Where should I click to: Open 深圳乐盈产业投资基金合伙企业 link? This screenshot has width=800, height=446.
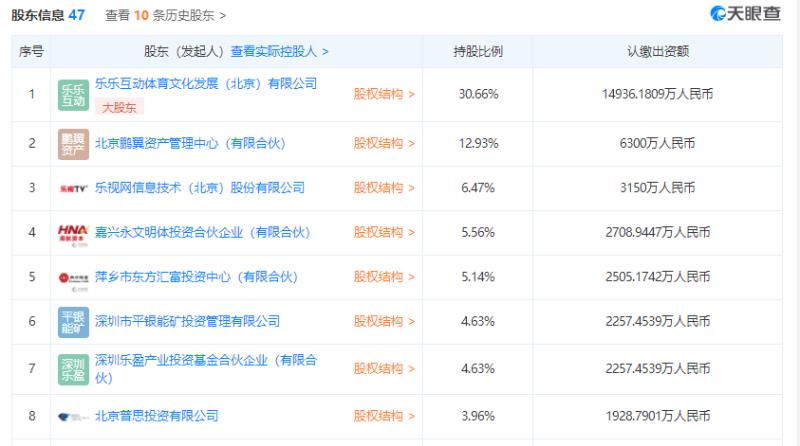(x=206, y=369)
